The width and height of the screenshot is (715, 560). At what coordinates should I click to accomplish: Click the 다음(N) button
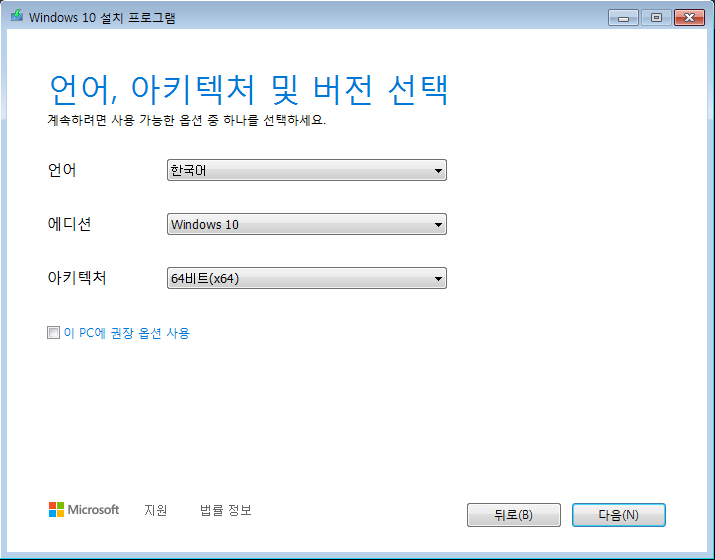pyautogui.click(x=619, y=515)
